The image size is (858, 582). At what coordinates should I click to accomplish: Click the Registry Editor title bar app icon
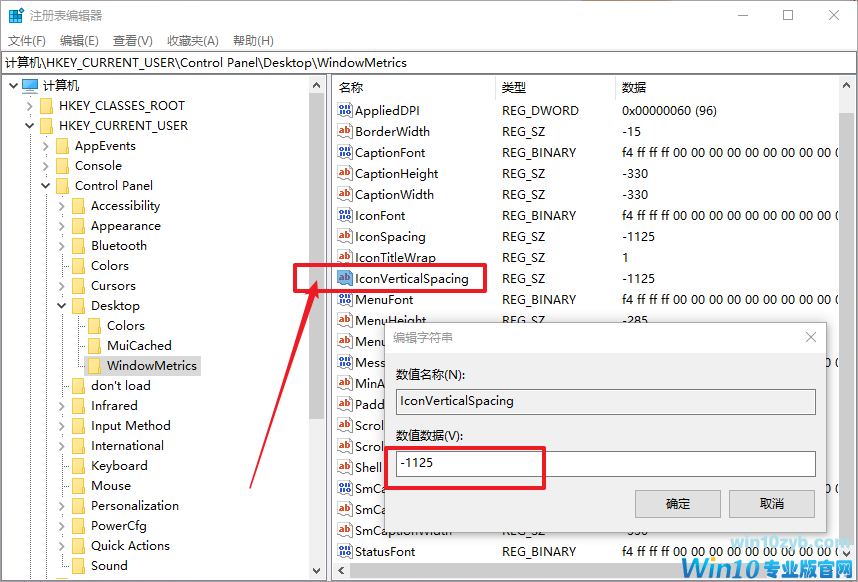tap(16, 15)
